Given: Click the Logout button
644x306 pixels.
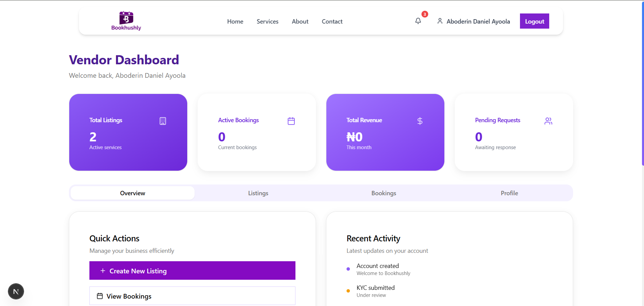Looking at the screenshot, I should 534,21.
